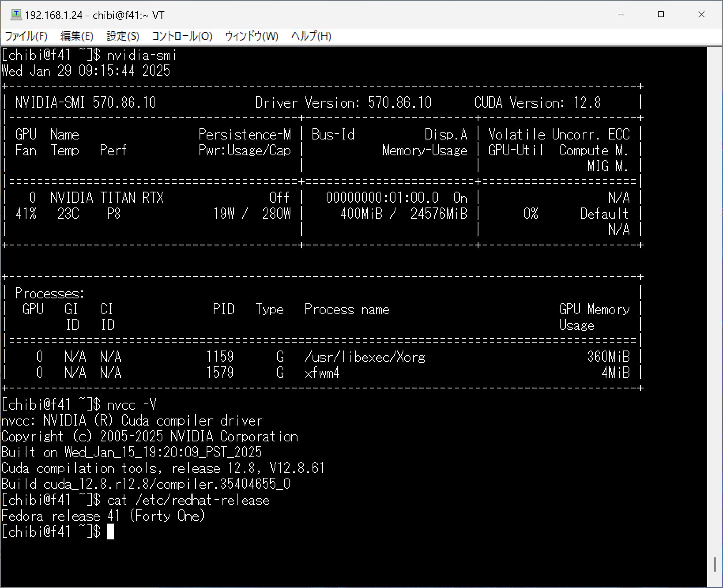
Task: Open the コントロール(O) menu
Action: [182, 36]
